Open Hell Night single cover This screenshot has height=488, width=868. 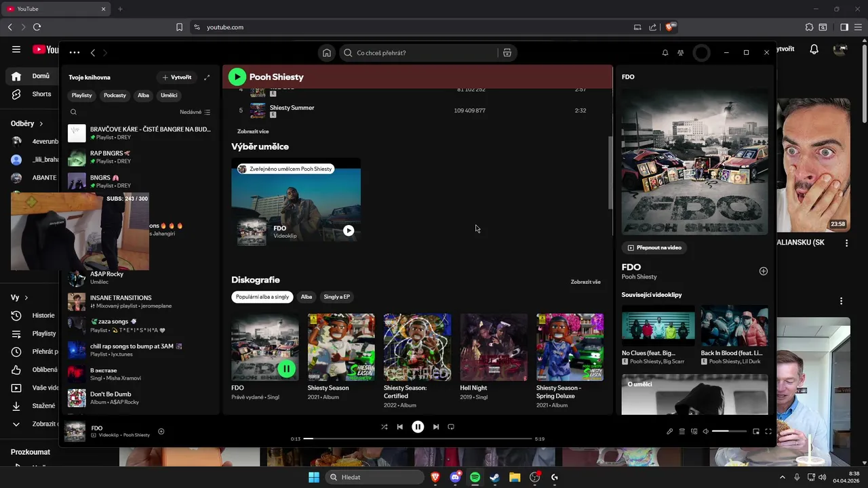(x=494, y=347)
